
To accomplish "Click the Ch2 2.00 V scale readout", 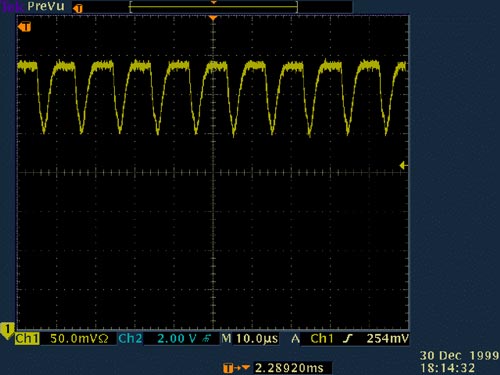I will [x=177, y=339].
